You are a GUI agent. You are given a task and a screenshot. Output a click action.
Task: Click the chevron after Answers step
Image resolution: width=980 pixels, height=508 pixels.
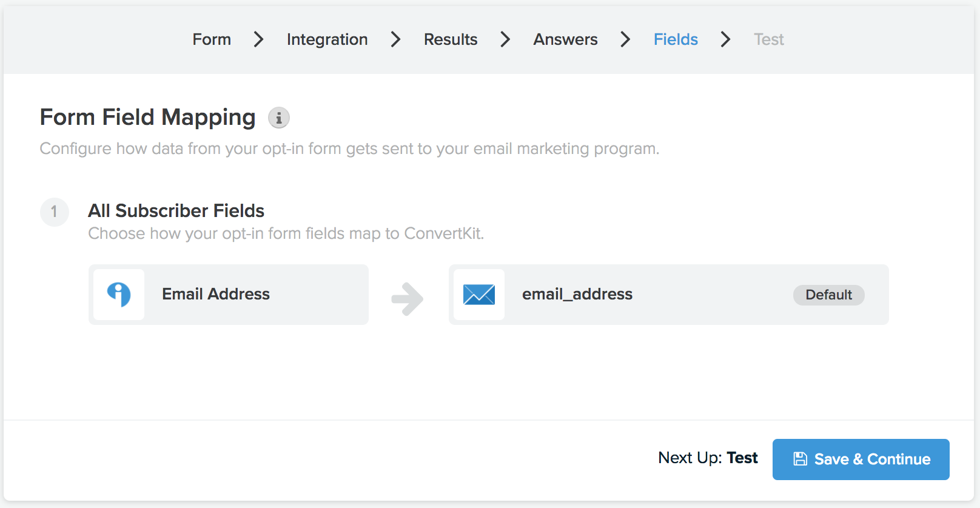(626, 39)
